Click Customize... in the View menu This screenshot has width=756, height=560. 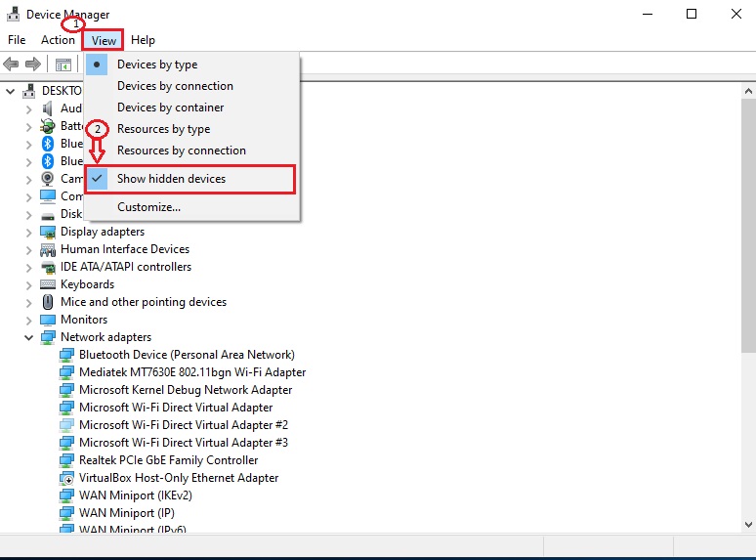148,207
